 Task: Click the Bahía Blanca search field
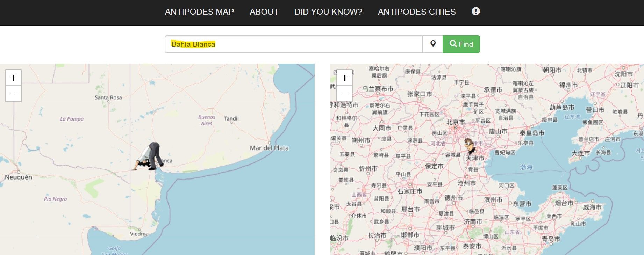293,44
